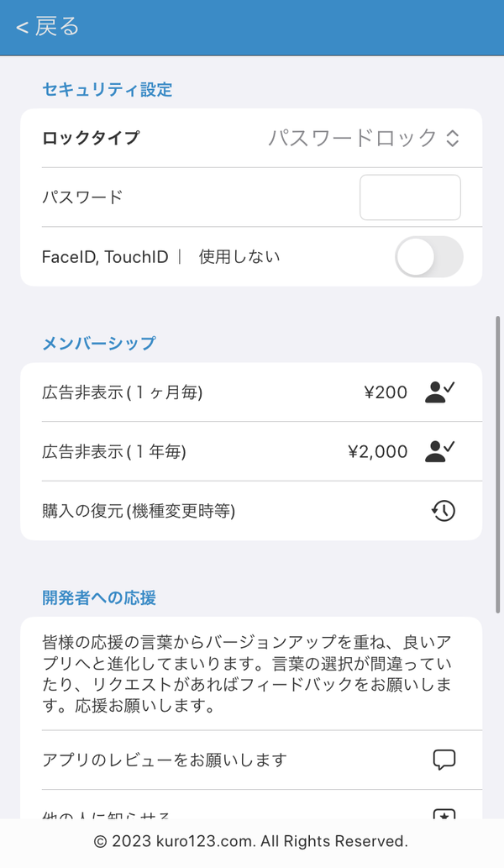This screenshot has width=504, height=868.
Task: Toggle the FaceID, TouchID switch
Action: tap(428, 257)
